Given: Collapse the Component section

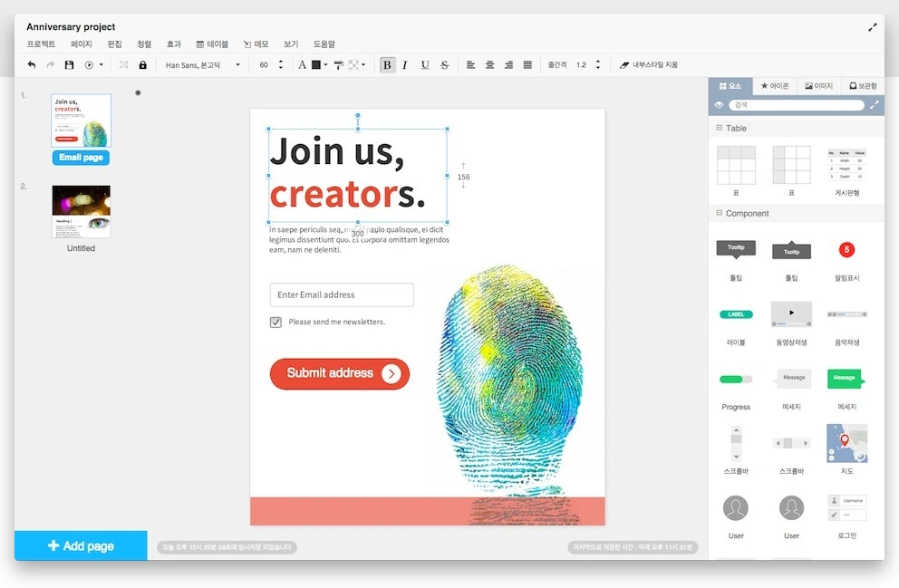Looking at the screenshot, I should click(719, 213).
